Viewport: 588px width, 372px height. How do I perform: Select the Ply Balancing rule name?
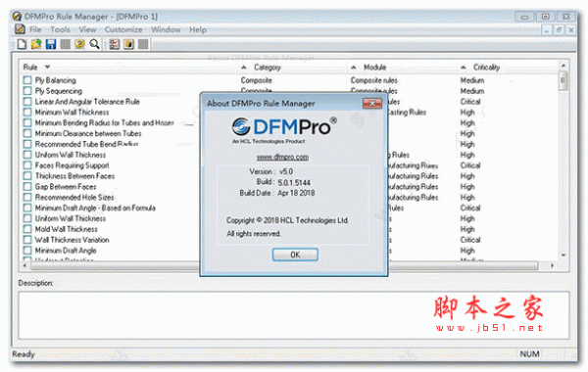point(56,80)
